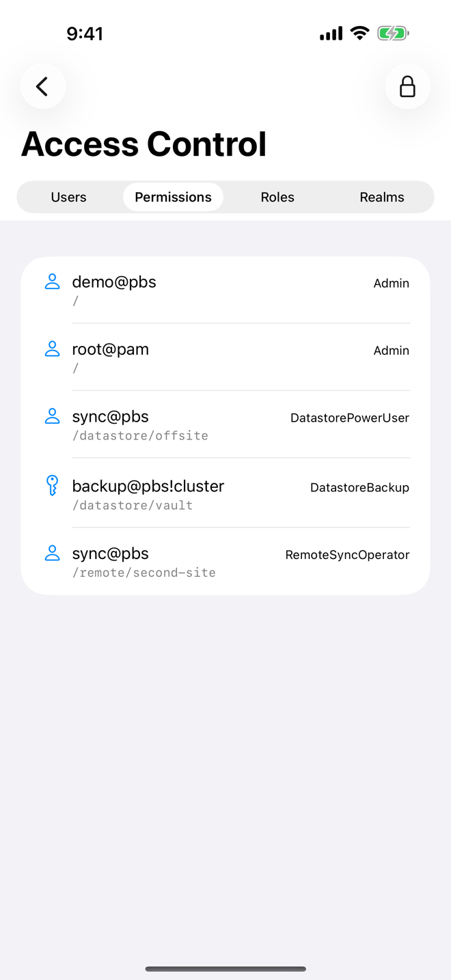Click user icon next to /datastore/offsite entry

click(x=52, y=416)
